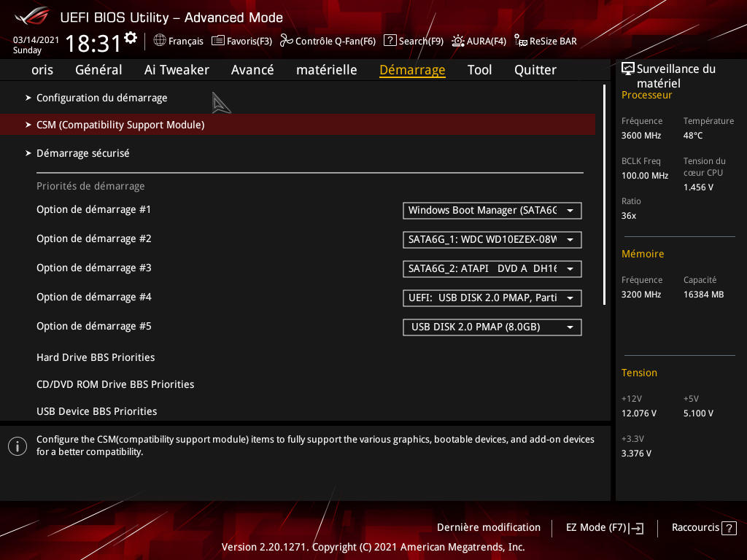
Task: Expand the CSM submenu arrow
Action: pyautogui.click(x=28, y=125)
